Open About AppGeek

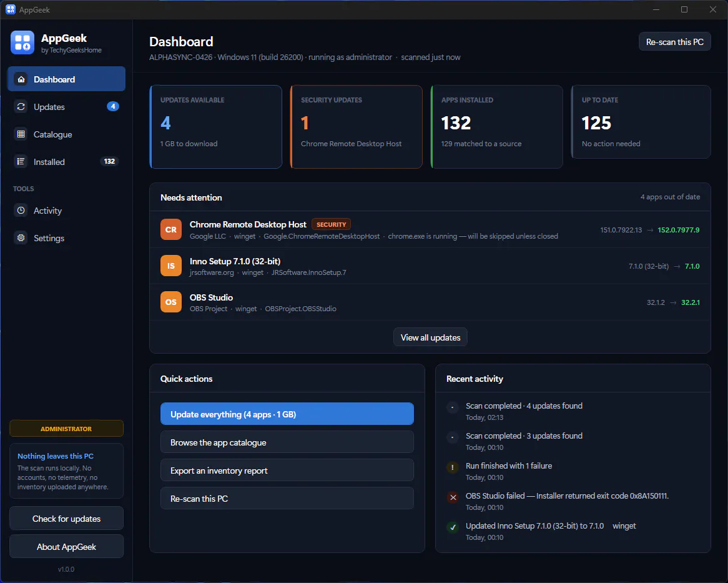pyautogui.click(x=66, y=546)
